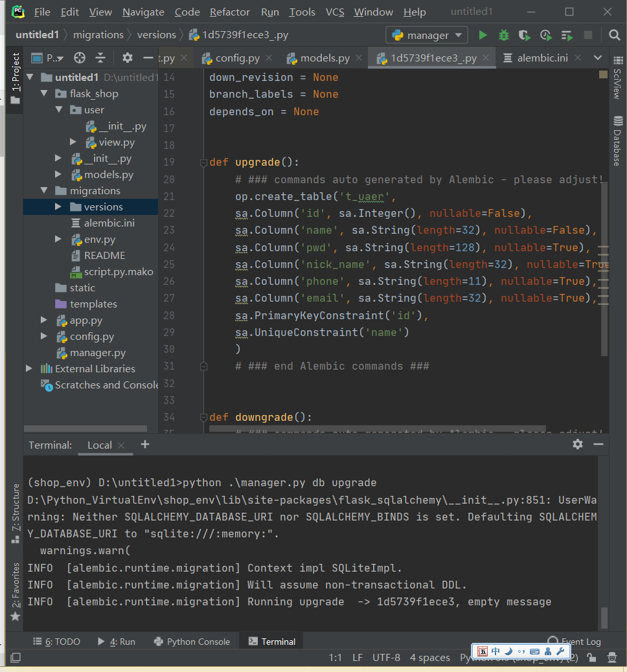
Task: Collapse the flask_shop folder
Action: pyautogui.click(x=44, y=93)
